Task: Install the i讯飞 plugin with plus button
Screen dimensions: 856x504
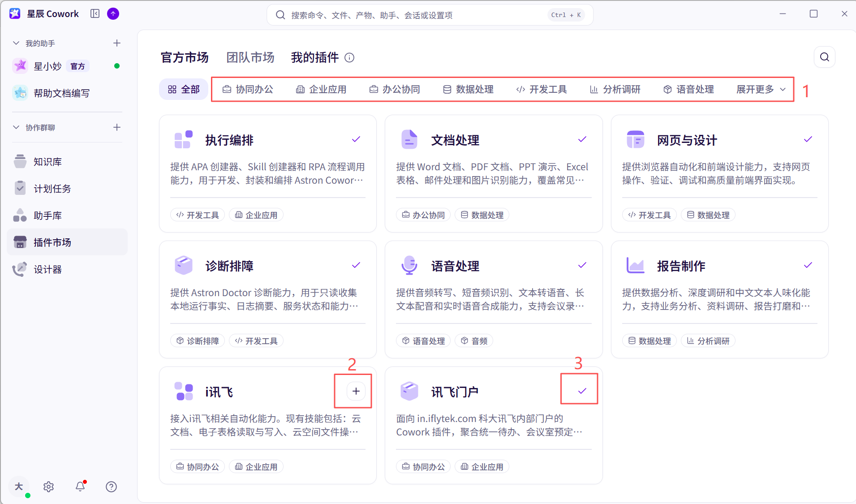Action: click(356, 391)
